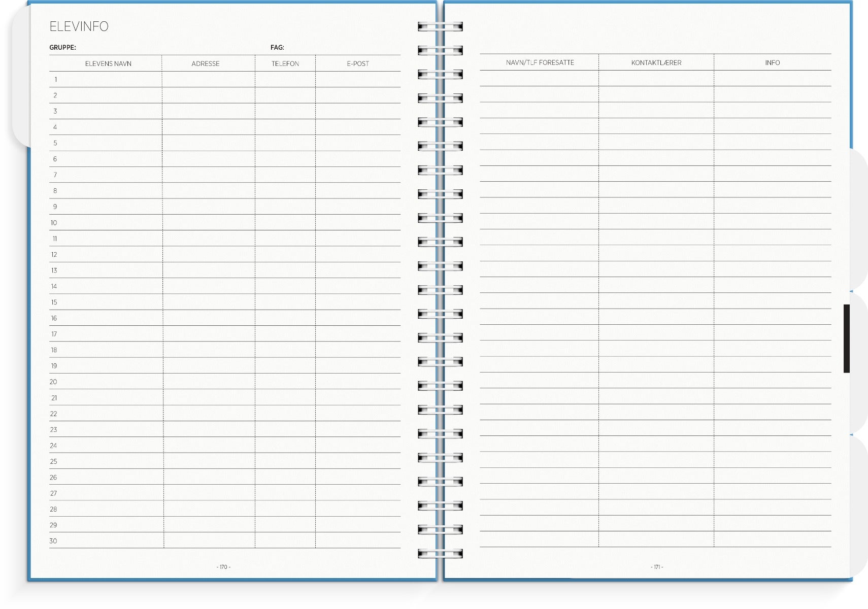868x609 pixels.
Task: Select row number 30 at the list bottom
Action: point(53,541)
